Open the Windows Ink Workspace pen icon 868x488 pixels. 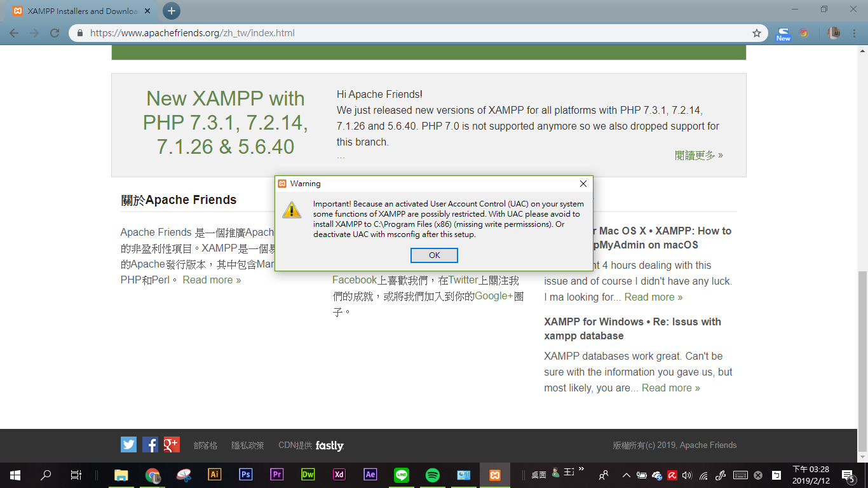pyautogui.click(x=720, y=475)
